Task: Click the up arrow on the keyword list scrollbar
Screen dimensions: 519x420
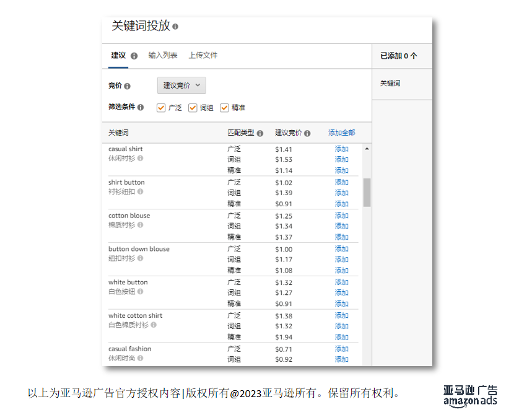Action: tap(365, 148)
